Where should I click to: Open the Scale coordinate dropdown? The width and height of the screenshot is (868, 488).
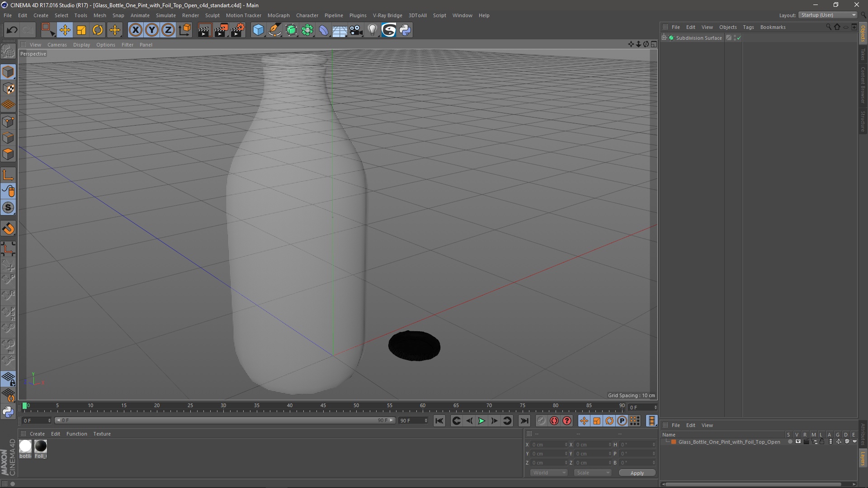[593, 473]
